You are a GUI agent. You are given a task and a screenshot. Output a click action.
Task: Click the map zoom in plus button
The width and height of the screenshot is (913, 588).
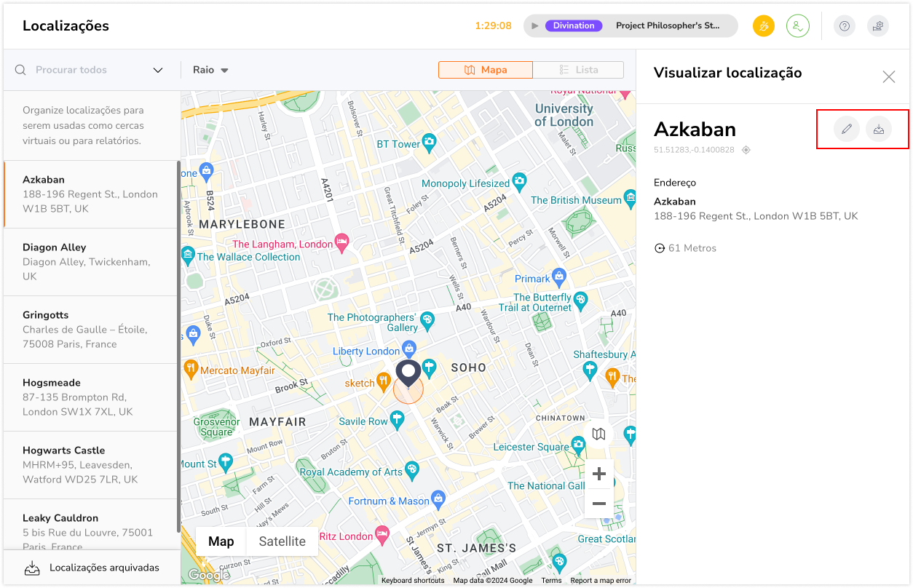click(598, 474)
